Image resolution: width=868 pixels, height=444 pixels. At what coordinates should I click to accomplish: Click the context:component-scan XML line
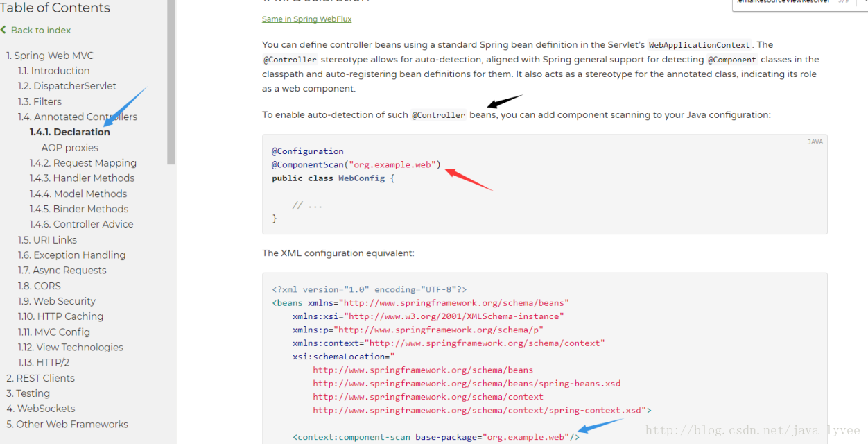(x=436, y=437)
